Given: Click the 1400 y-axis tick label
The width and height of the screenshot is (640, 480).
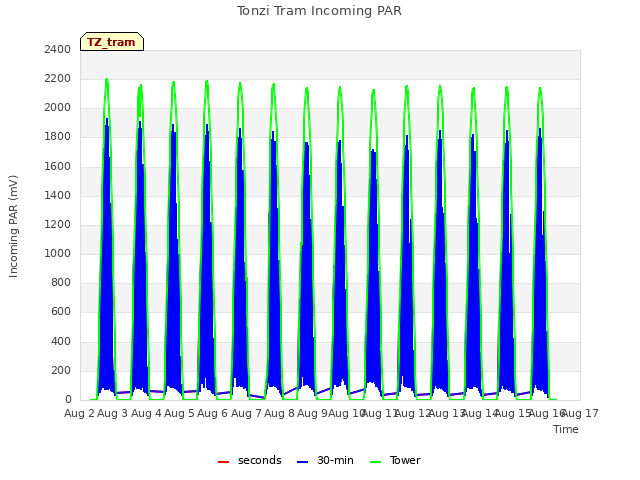Looking at the screenshot, I should (x=58, y=196).
